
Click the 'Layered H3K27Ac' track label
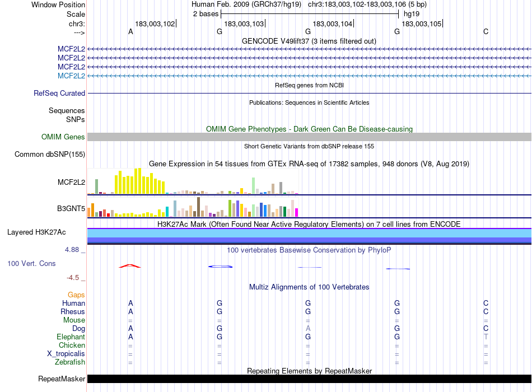pos(36,232)
